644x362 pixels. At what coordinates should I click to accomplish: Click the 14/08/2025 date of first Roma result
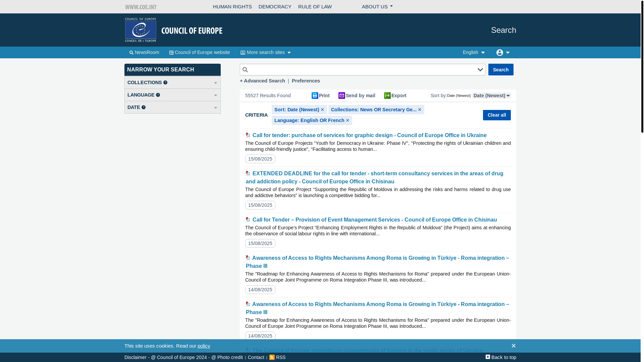pyautogui.click(x=260, y=290)
